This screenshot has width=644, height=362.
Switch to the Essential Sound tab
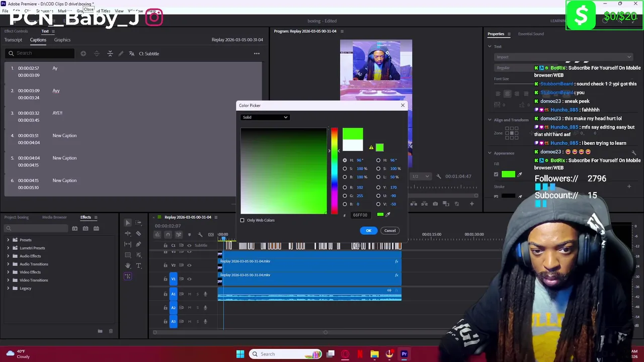(x=531, y=34)
